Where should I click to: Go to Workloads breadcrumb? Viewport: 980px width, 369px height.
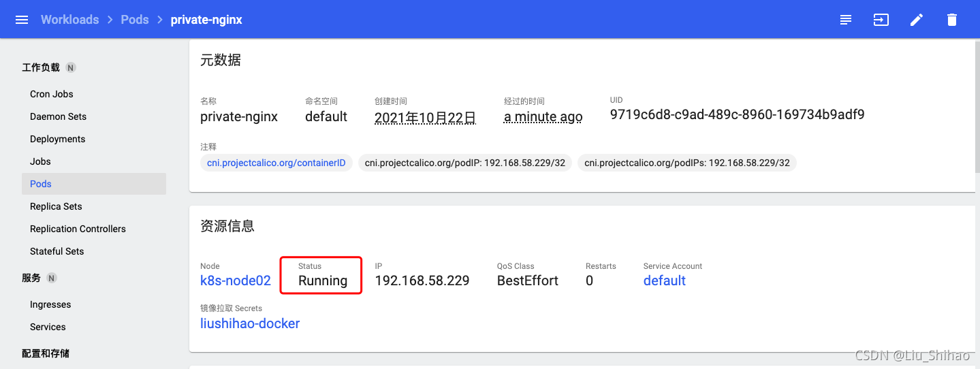(x=69, y=20)
